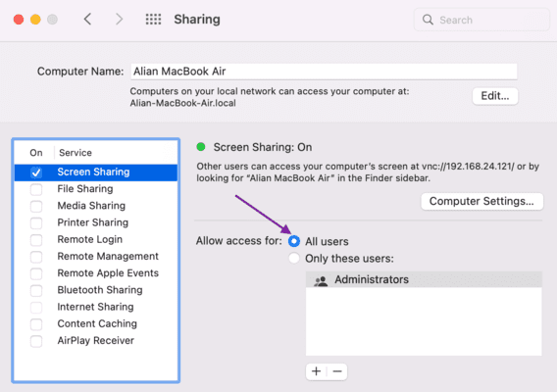Screen dimensions: 557x392
Task: Select the All users radio button
Action: coord(294,241)
